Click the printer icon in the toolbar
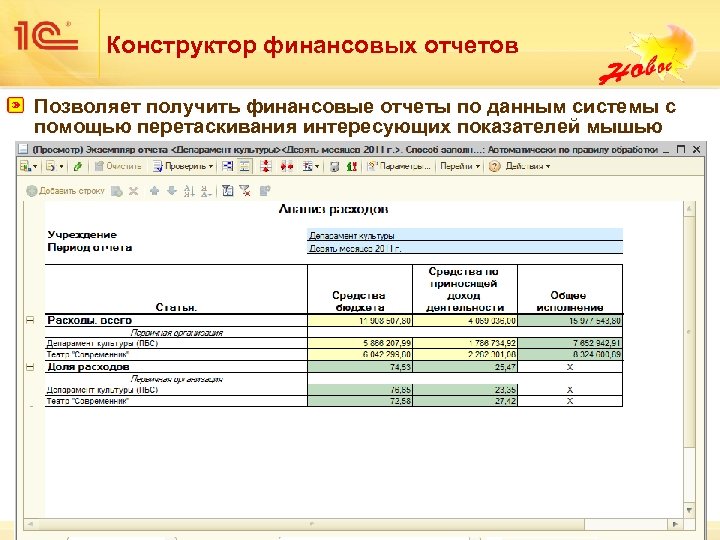Image resolution: width=720 pixels, height=540 pixels. [x=335, y=167]
